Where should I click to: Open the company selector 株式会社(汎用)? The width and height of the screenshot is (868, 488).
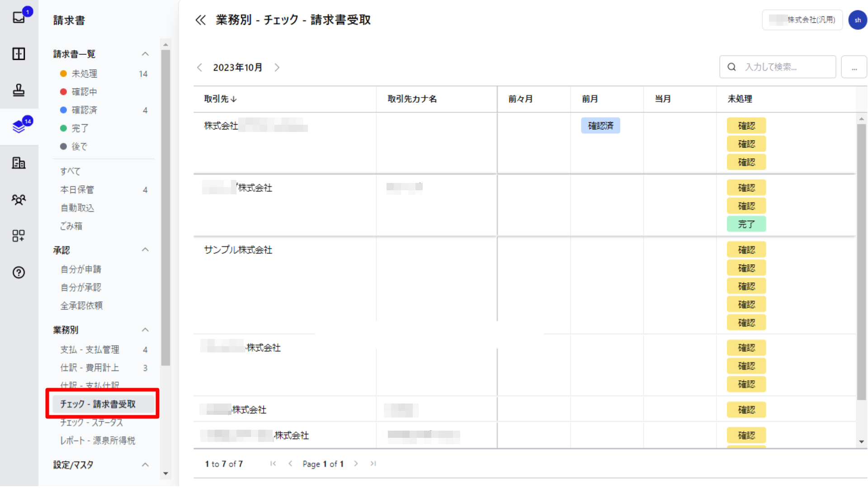(802, 20)
